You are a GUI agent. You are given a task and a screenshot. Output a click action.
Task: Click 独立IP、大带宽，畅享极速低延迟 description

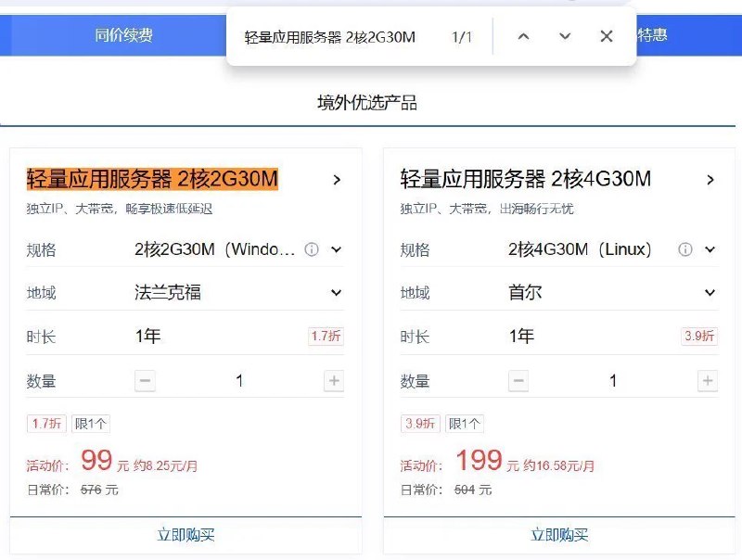click(x=120, y=209)
